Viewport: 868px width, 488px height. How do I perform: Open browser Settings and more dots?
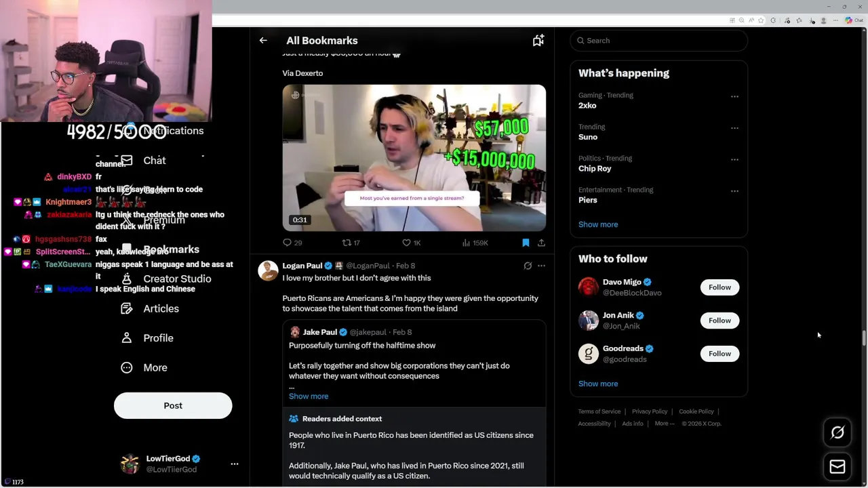(835, 20)
